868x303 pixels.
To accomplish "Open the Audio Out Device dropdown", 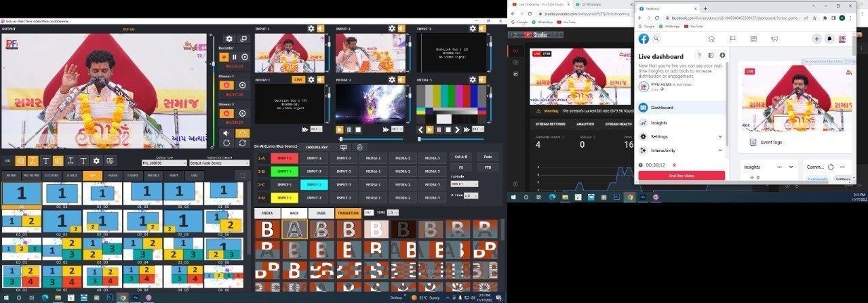I will coord(215,163).
